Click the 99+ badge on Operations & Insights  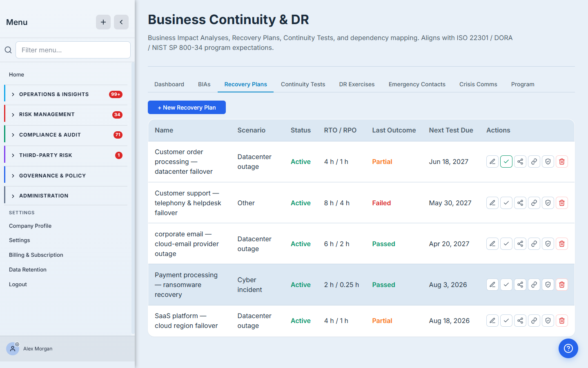tap(116, 94)
